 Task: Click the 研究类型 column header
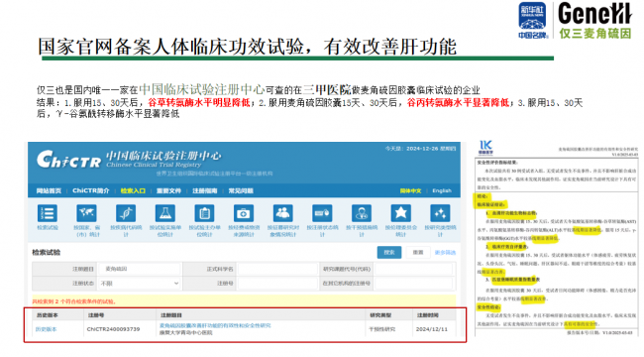point(380,315)
